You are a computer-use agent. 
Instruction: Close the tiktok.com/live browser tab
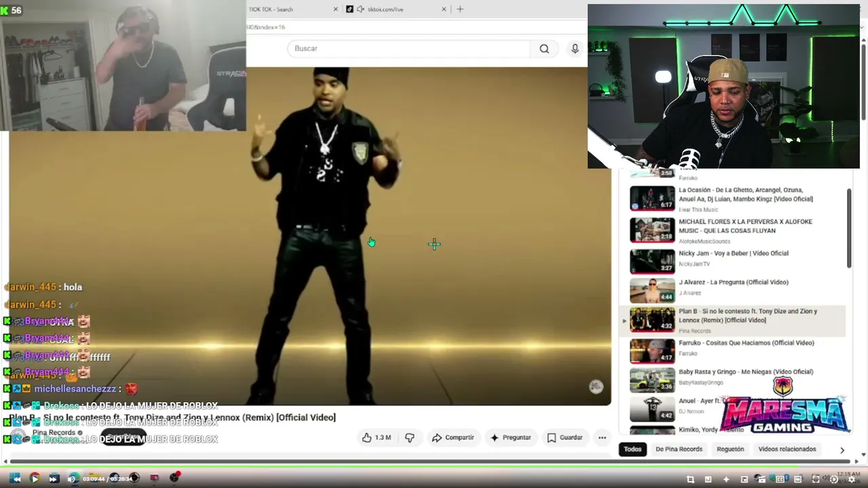[444, 9]
